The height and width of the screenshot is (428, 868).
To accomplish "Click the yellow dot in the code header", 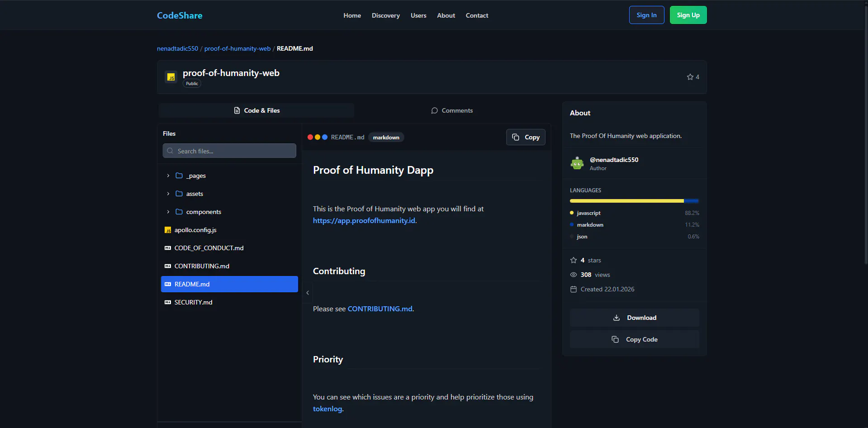I will pyautogui.click(x=318, y=137).
